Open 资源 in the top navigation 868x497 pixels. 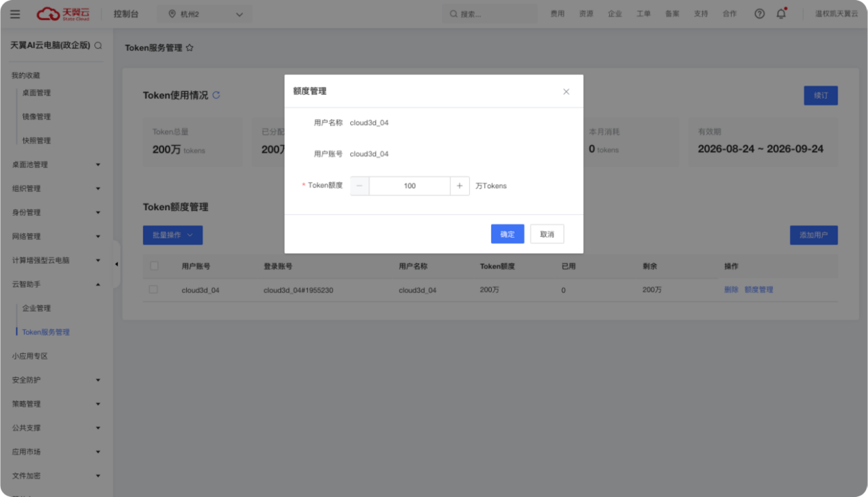tap(586, 14)
